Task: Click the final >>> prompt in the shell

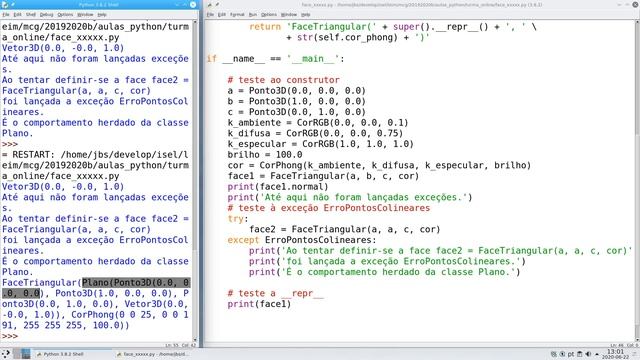Action: [10, 336]
